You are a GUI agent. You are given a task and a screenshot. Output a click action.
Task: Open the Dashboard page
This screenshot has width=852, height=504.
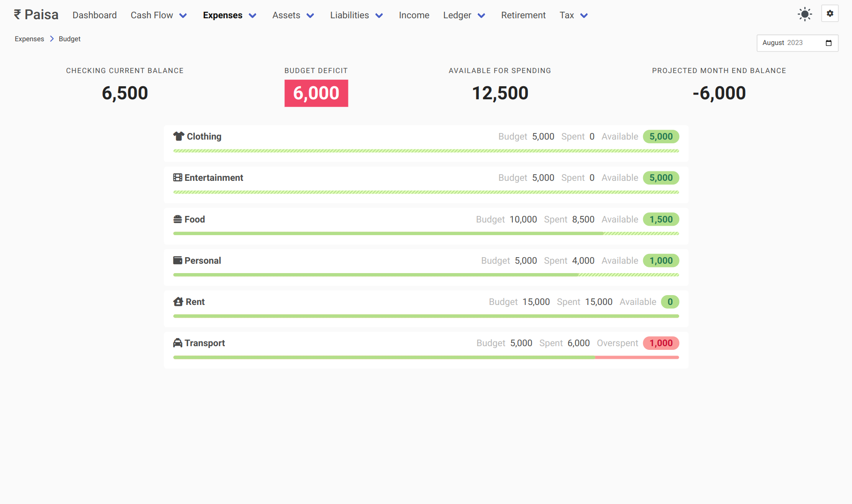click(x=95, y=15)
